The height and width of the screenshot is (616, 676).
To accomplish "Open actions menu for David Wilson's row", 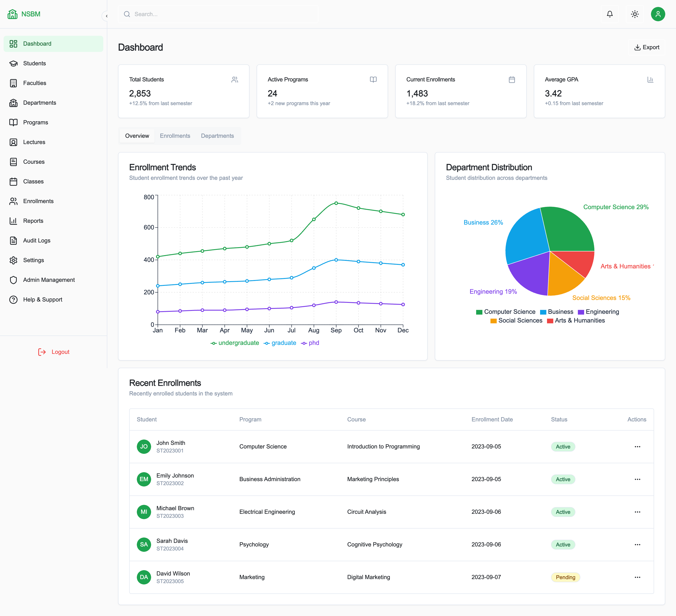I will tap(638, 577).
